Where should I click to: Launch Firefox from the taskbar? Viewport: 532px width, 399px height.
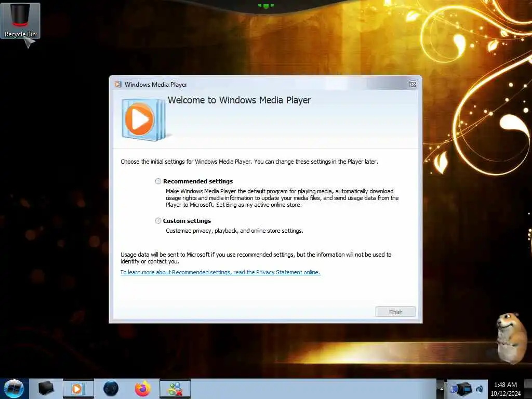pyautogui.click(x=143, y=389)
